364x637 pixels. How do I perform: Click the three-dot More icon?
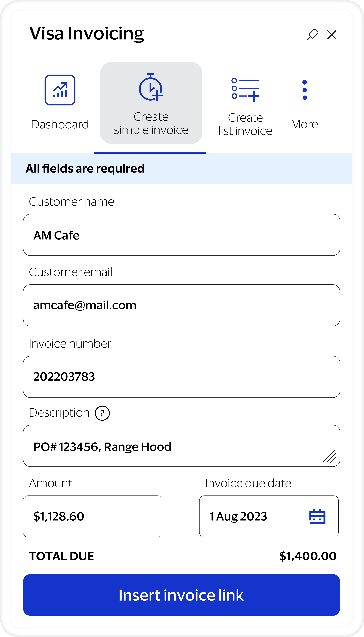pos(305,90)
